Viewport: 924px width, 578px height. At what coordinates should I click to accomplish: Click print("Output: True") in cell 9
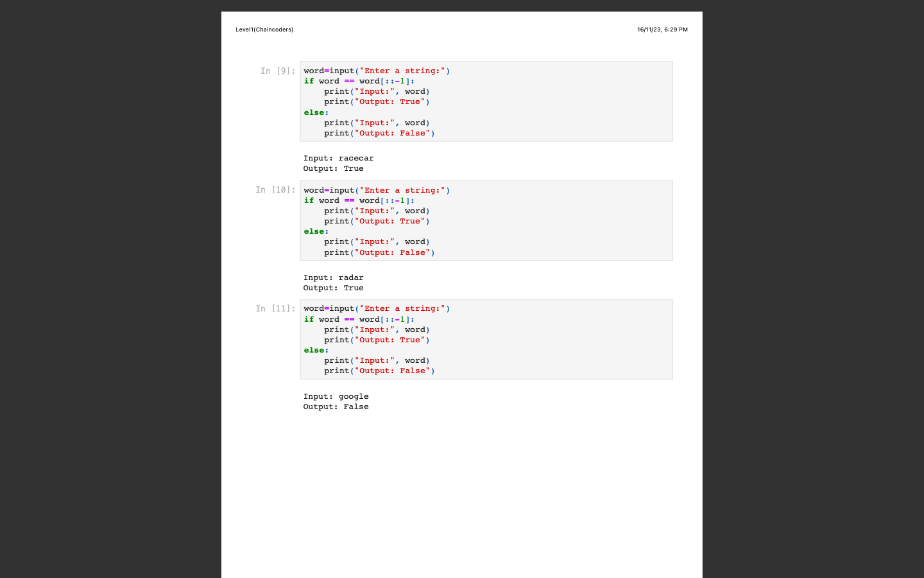377,101
